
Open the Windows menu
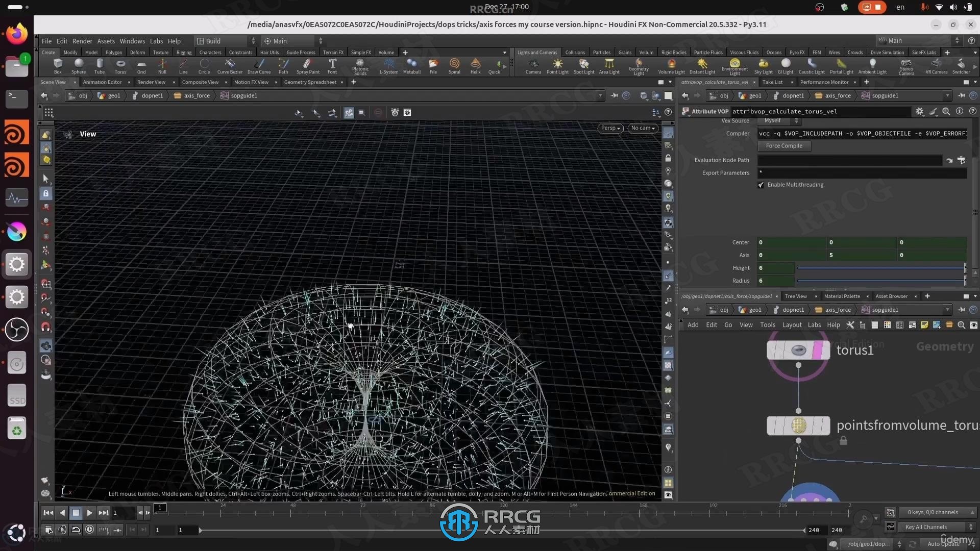coord(132,41)
